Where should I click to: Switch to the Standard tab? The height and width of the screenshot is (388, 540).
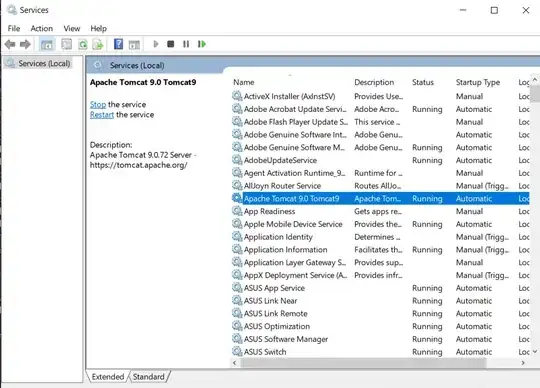click(x=149, y=377)
